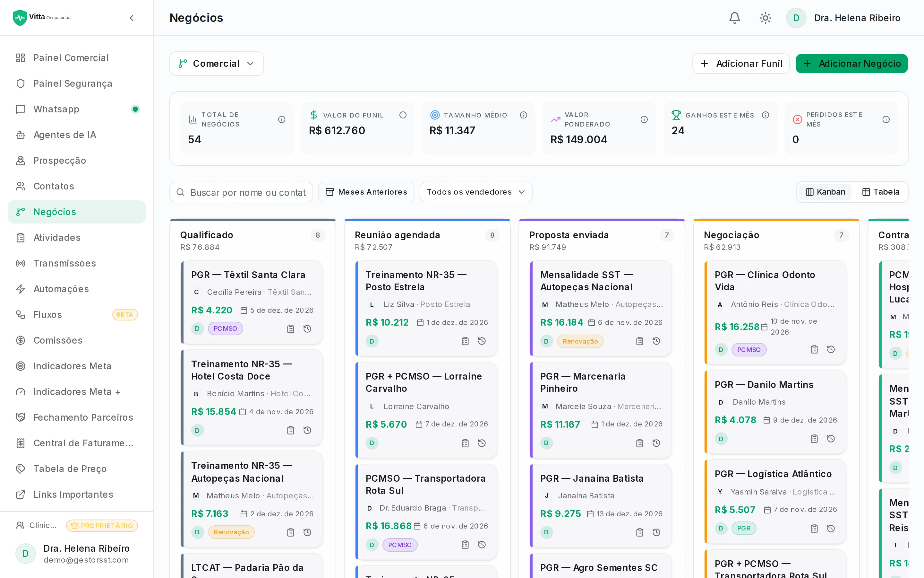The image size is (924, 578).
Task: Navigate to Automações in sidebar
Action: (x=77, y=289)
